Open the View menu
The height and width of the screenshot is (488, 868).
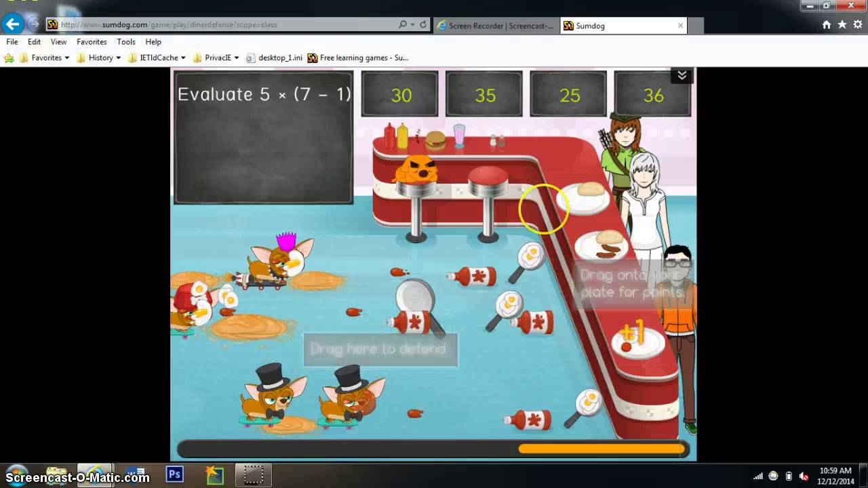58,41
